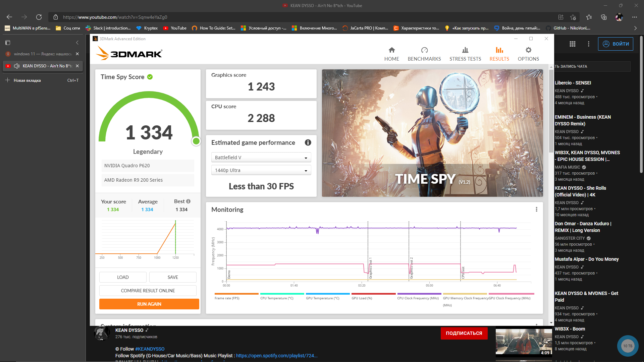The image size is (644, 362).
Task: Click the STRESS TESTS icon in 3DMark
Action: (x=465, y=50)
